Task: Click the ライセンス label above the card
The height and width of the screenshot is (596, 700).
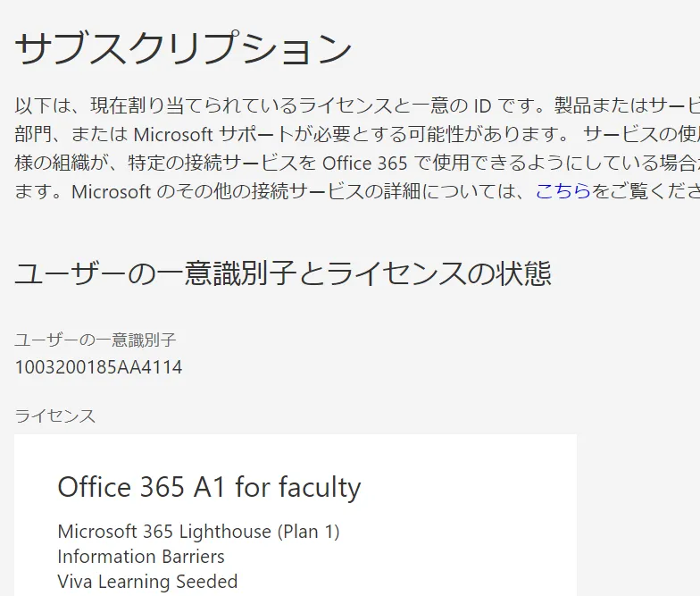Action: coord(55,416)
